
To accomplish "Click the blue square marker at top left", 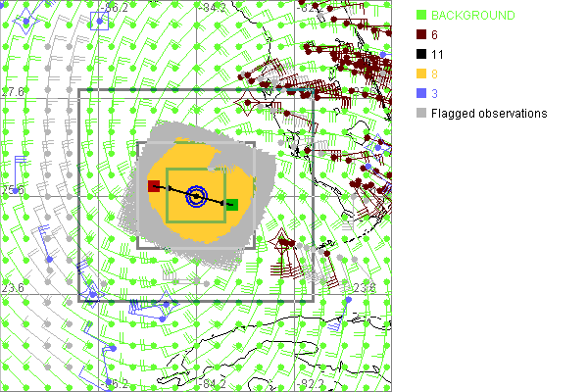I will click(x=99, y=21).
